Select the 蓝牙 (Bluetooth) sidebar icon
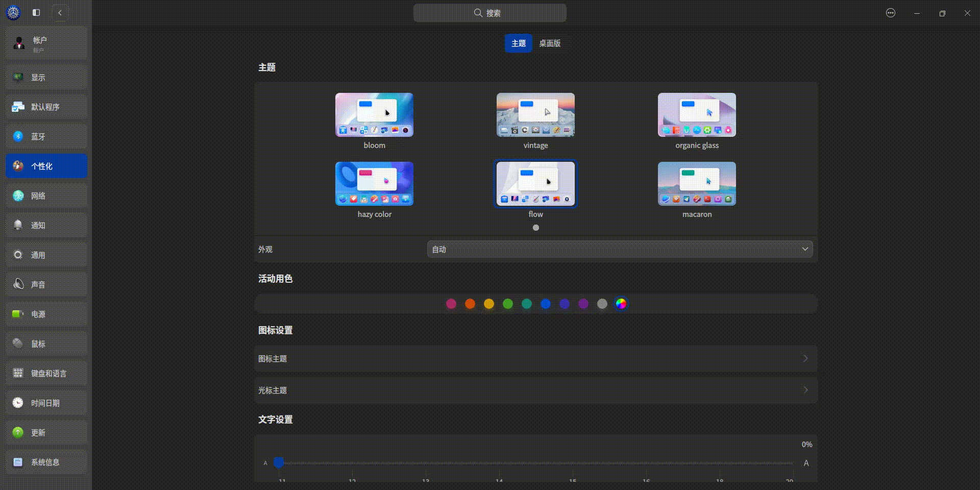Viewport: 980px width, 490px height. click(18, 136)
